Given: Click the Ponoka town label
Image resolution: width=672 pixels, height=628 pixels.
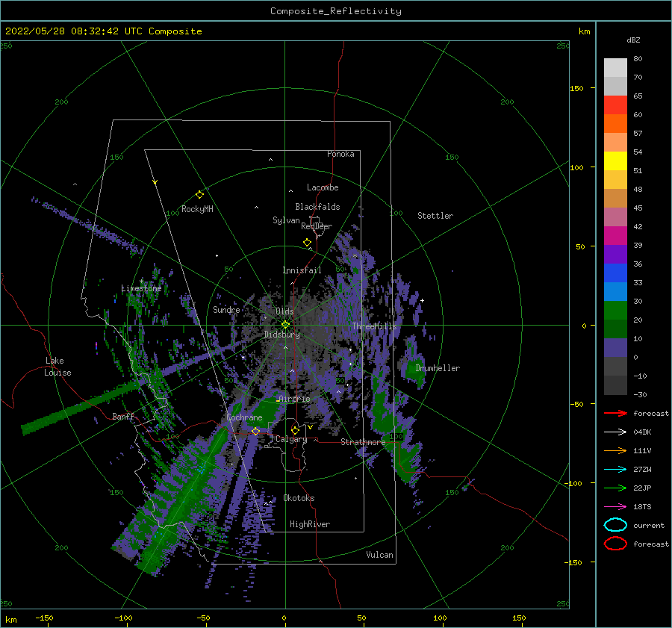Looking at the screenshot, I should pyautogui.click(x=340, y=154).
